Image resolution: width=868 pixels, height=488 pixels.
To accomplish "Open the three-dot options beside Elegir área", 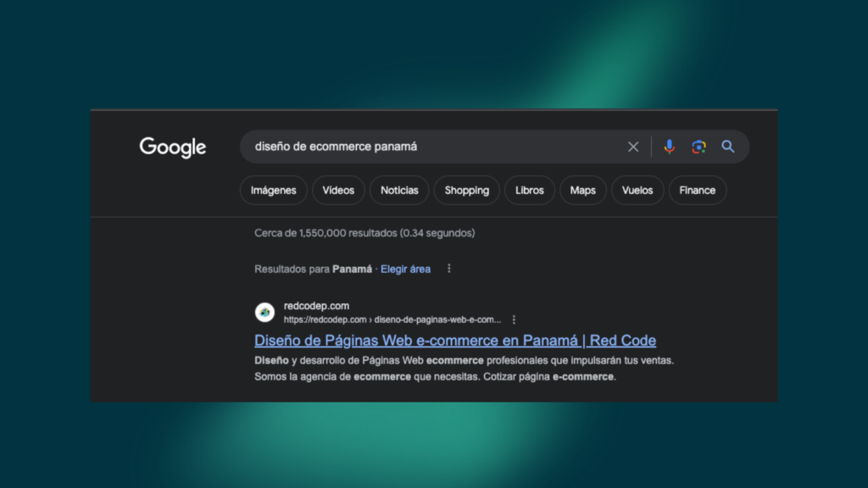I will click(x=448, y=268).
